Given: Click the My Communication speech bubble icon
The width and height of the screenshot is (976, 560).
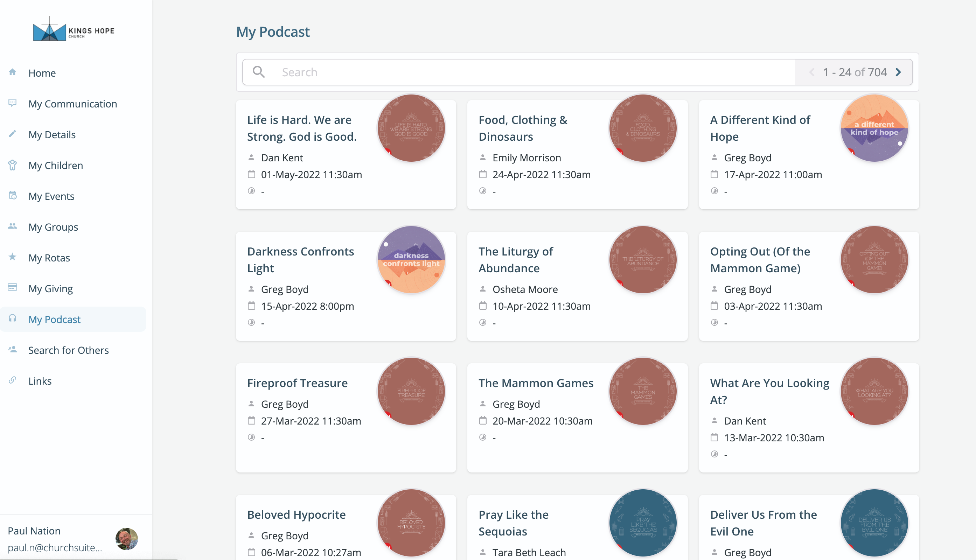Looking at the screenshot, I should [12, 103].
